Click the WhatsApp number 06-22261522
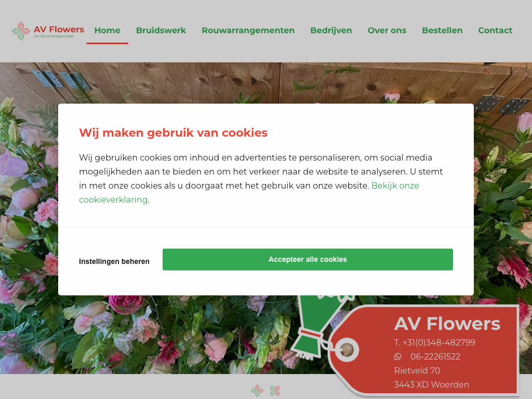Viewport: 532px width, 399px height. pos(435,356)
